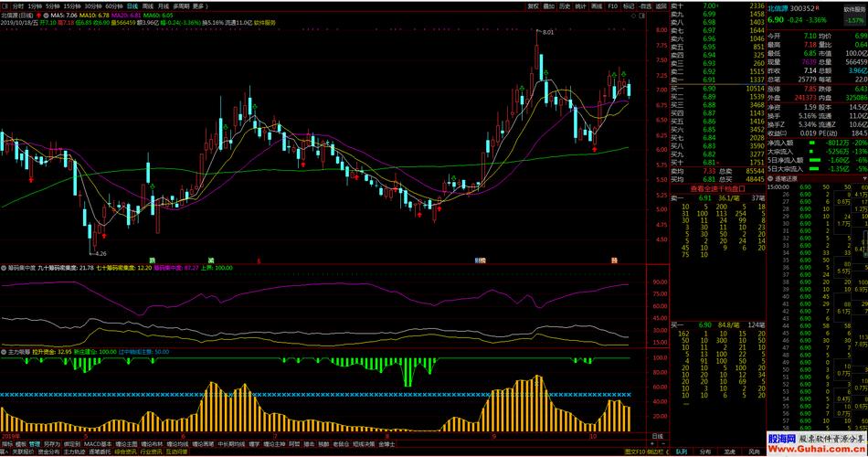This screenshot has height=457, width=868.
Task: Apply the 缠论均线 indicator template
Action: (177, 443)
